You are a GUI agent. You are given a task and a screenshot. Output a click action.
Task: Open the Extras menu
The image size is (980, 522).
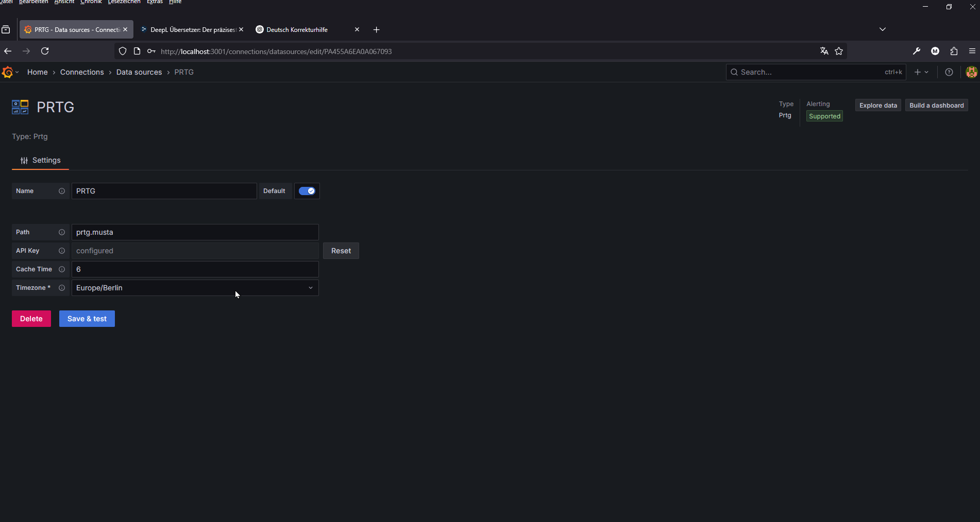point(155,2)
